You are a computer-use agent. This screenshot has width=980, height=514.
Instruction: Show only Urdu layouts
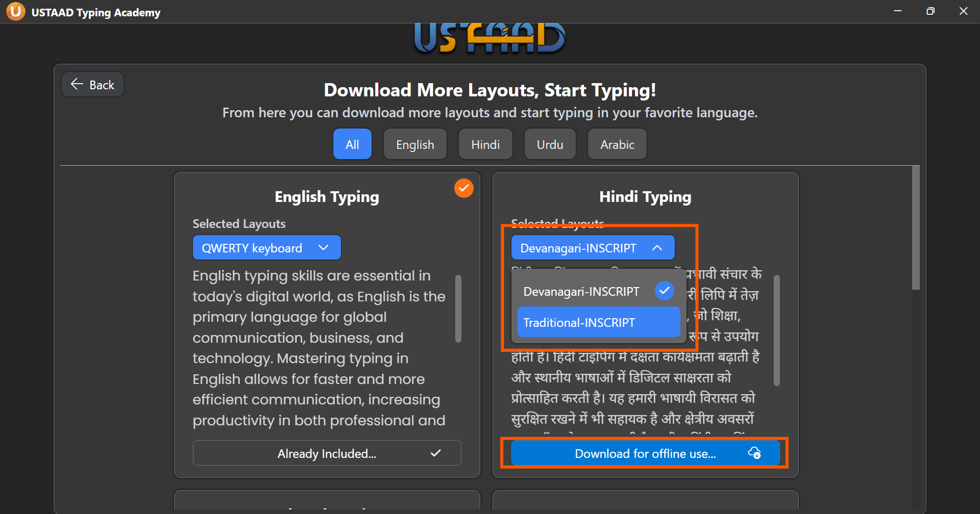point(550,144)
